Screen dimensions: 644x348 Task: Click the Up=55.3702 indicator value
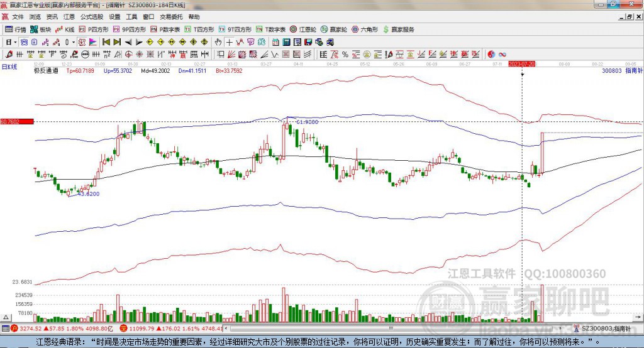pyautogui.click(x=118, y=70)
